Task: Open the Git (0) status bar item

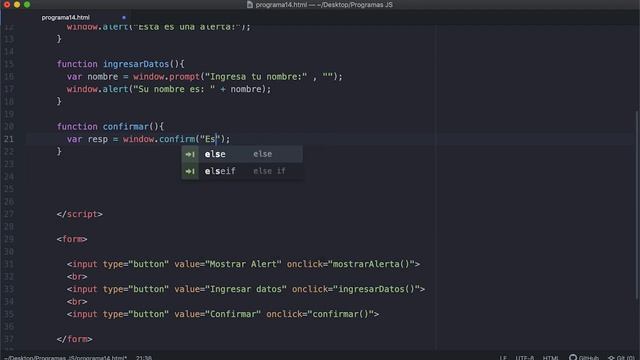Action: point(621,357)
